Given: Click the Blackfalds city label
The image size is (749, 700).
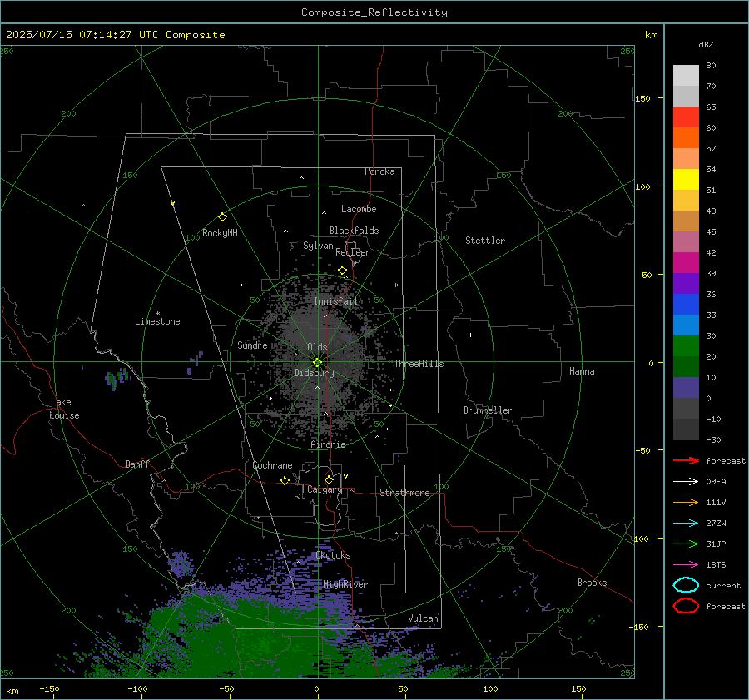Looking at the screenshot, I should pos(354,231).
